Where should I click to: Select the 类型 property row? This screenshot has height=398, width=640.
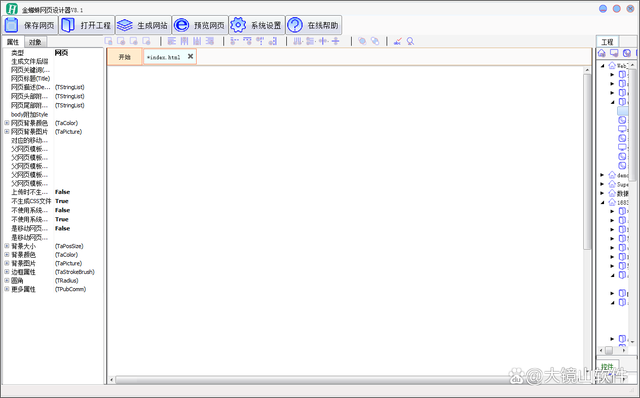53,53
